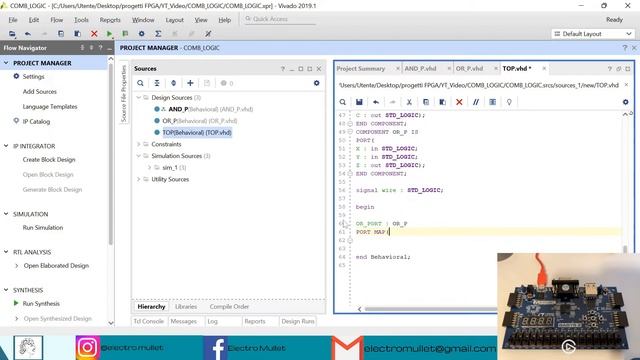Open IP Catalog
640x360 pixels.
pos(36,122)
